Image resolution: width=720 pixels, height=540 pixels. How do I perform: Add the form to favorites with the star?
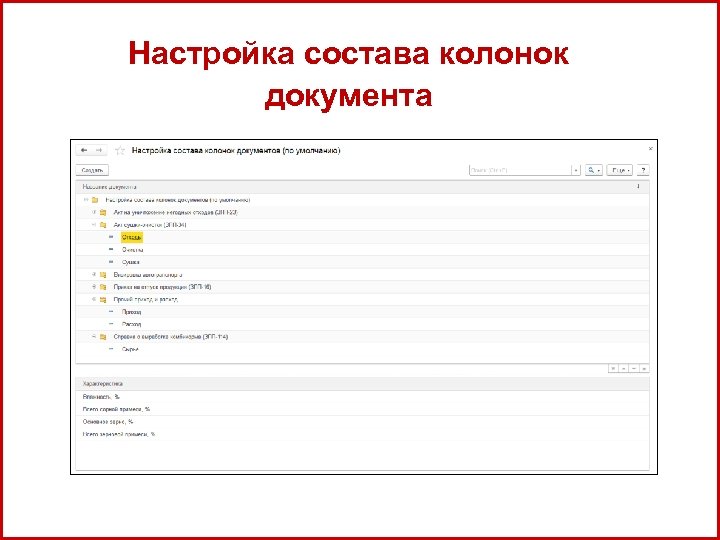120,151
